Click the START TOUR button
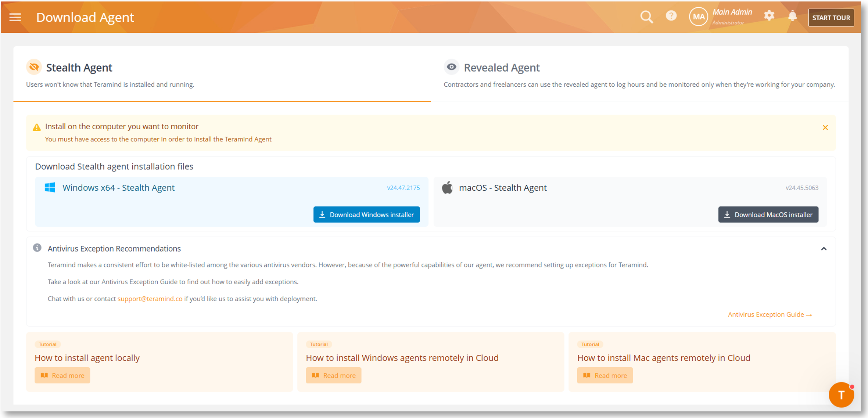868x418 pixels. coord(831,18)
